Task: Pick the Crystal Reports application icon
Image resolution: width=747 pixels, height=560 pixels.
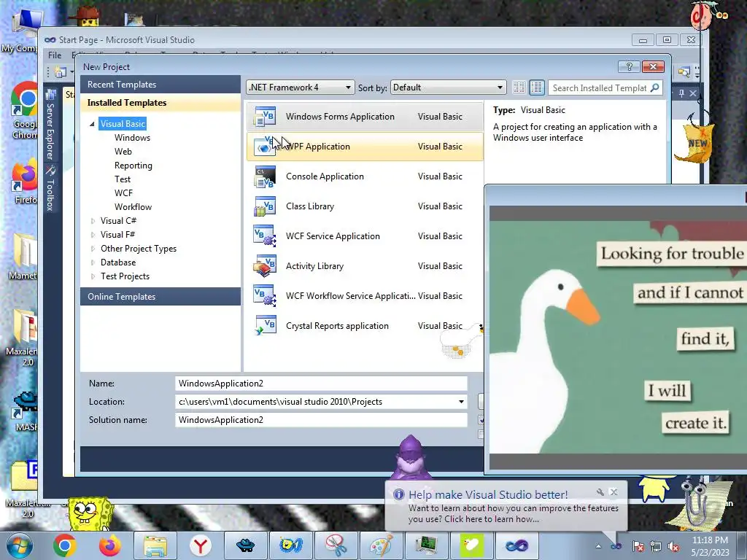Action: coord(265,326)
